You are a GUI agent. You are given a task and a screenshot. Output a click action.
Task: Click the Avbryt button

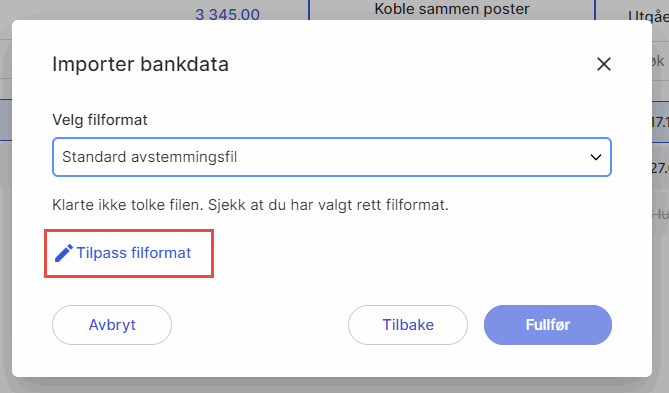(x=112, y=325)
